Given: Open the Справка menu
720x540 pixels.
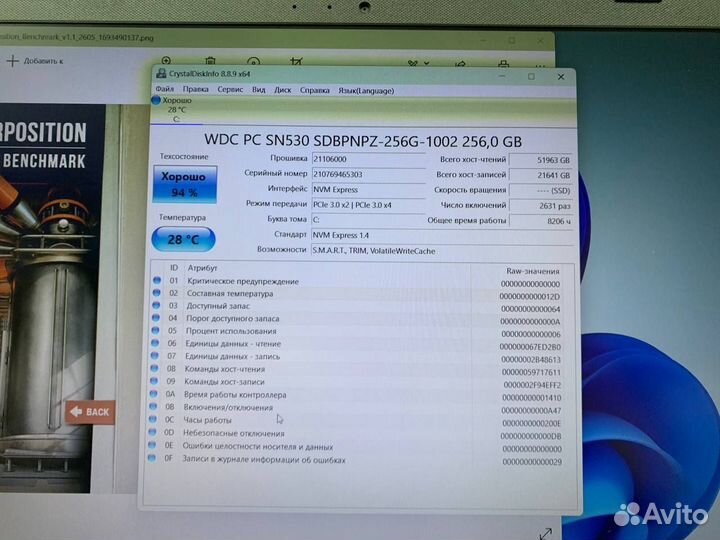Looking at the screenshot, I should click(315, 90).
